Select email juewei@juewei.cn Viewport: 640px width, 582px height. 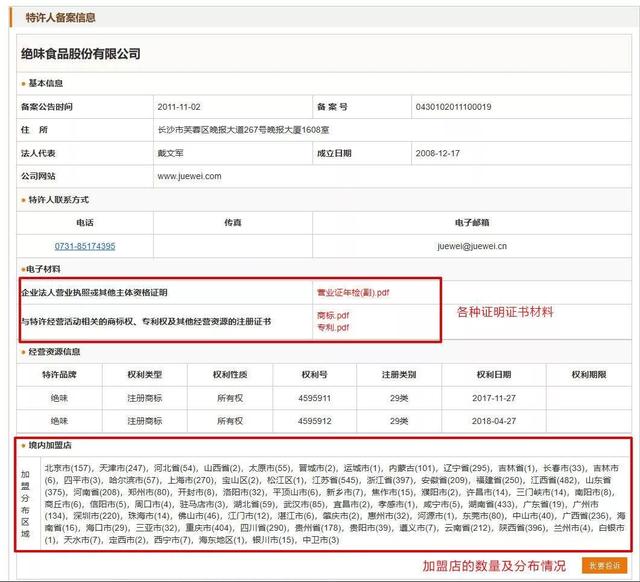[472, 246]
